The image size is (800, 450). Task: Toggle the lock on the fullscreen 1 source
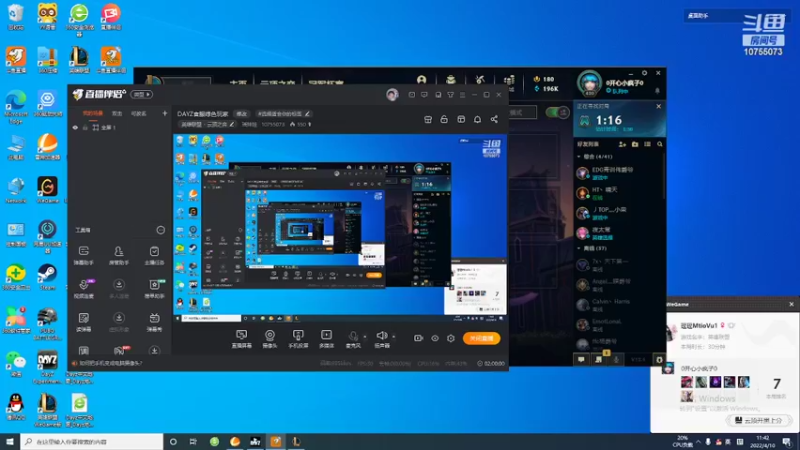click(x=85, y=128)
